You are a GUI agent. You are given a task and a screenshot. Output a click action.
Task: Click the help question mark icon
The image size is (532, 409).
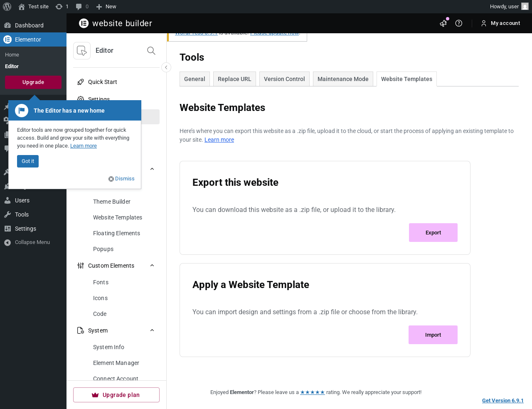click(x=459, y=23)
